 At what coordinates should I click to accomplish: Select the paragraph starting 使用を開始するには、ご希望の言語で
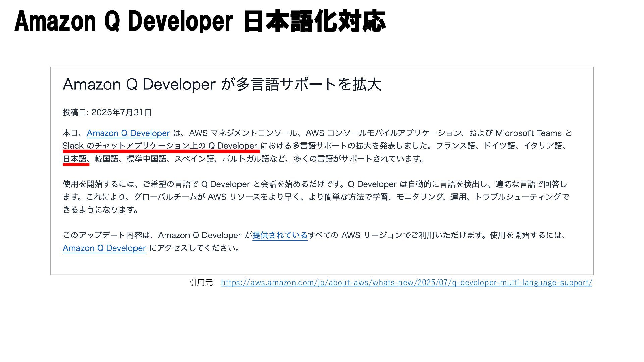(x=316, y=197)
